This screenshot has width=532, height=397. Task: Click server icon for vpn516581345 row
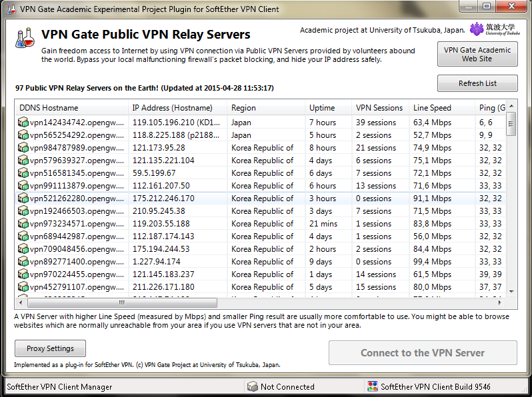coord(23,173)
